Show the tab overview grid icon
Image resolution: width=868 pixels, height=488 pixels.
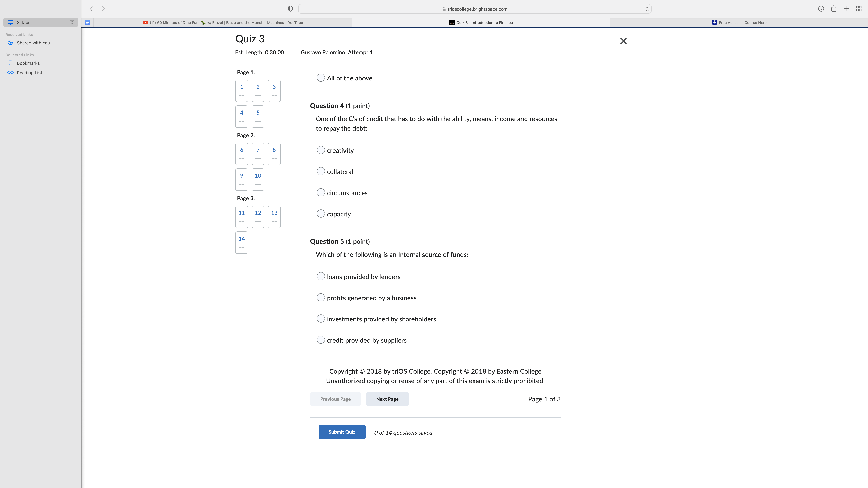[x=859, y=9]
